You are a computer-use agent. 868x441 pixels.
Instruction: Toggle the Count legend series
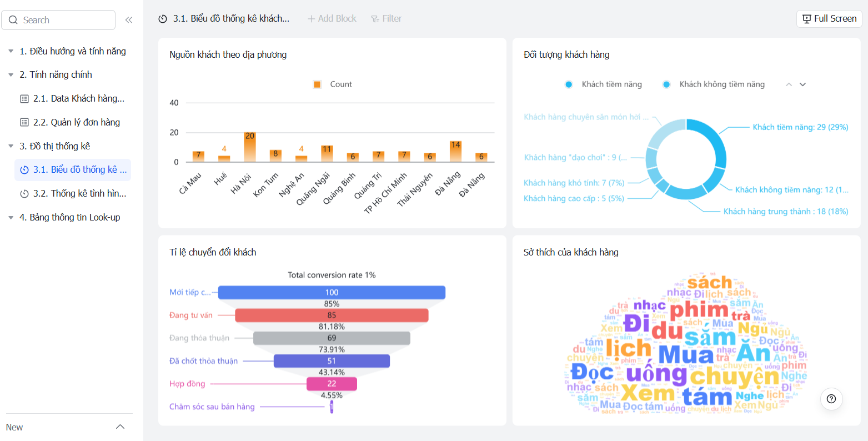(333, 84)
